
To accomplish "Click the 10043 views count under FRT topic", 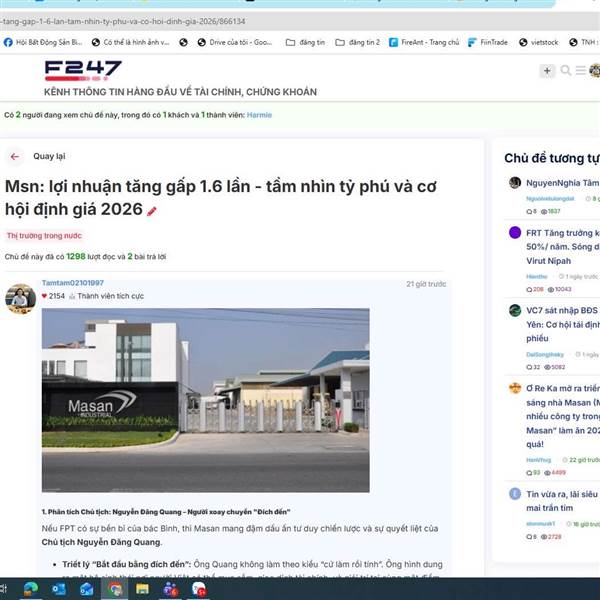I will coord(559,289).
